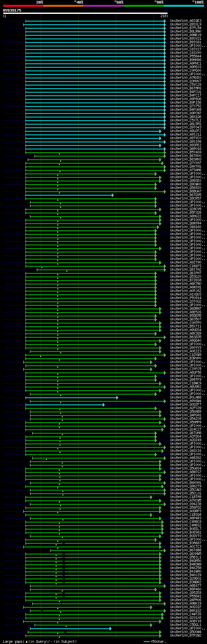
Task: Select the UniRef100_B6SRH3 hit label
Action: coord(186,159)
